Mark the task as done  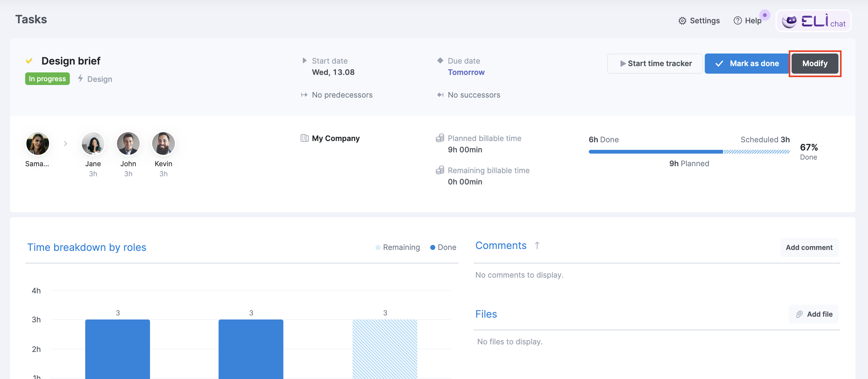[x=746, y=63]
